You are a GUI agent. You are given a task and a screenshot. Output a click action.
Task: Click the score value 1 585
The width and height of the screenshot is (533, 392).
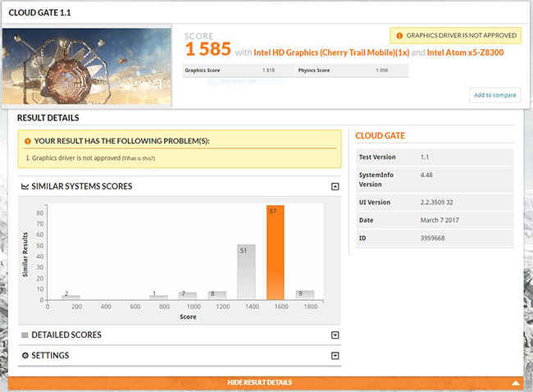click(x=208, y=49)
